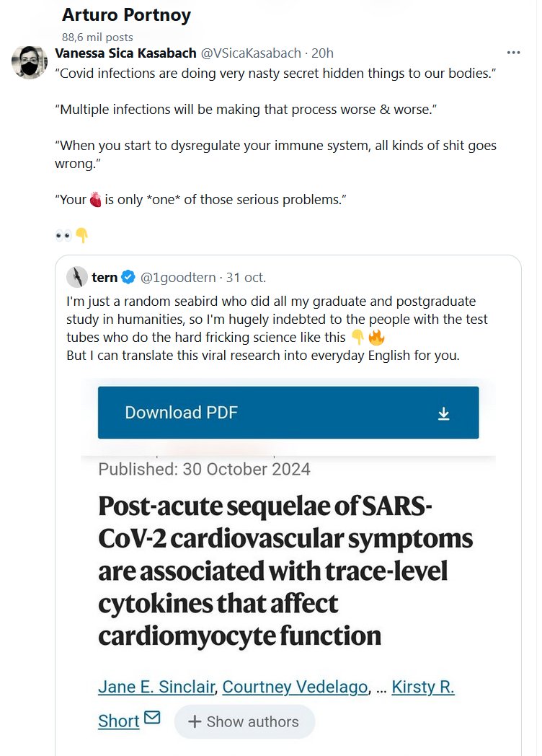This screenshot has height=756, width=542.
Task: Click the anatomical heart emoji in the post
Action: [x=96, y=199]
